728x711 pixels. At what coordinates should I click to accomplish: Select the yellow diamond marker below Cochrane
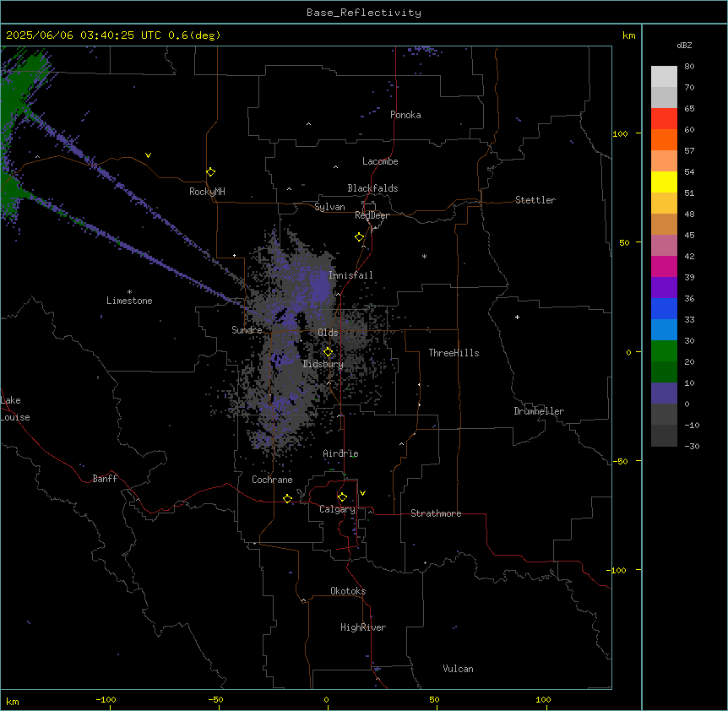(x=287, y=499)
